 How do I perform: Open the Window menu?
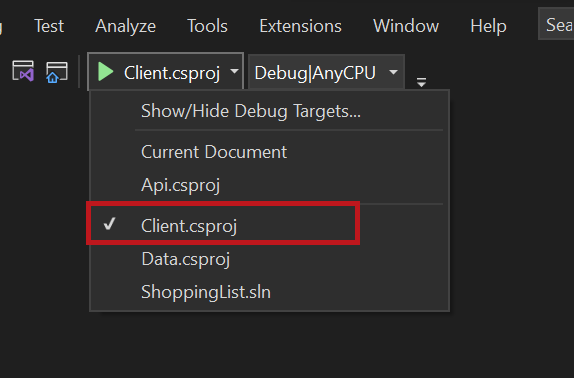(406, 26)
